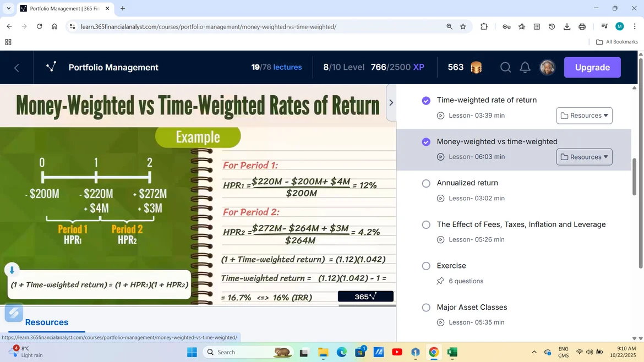This screenshot has width=644, height=362.
Task: Collapse the lesson sidebar with the chevron
Action: [391, 102]
